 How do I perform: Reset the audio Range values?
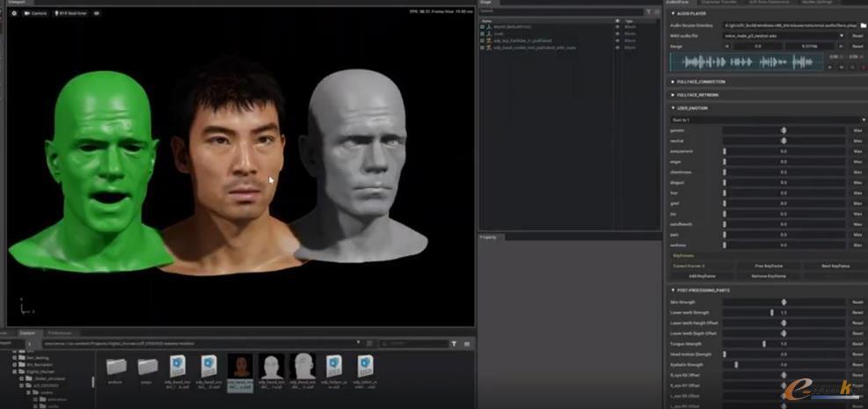[857, 47]
